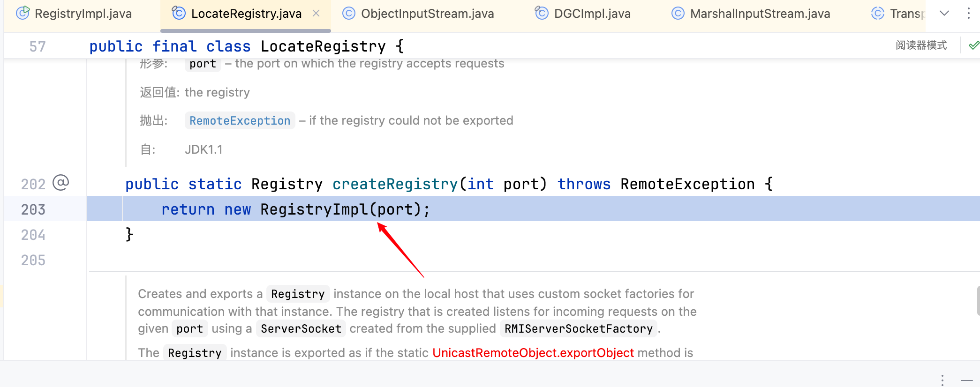This screenshot has height=387, width=980.
Task: Click the MarshalInputStream.java class icon
Action: [x=678, y=13]
